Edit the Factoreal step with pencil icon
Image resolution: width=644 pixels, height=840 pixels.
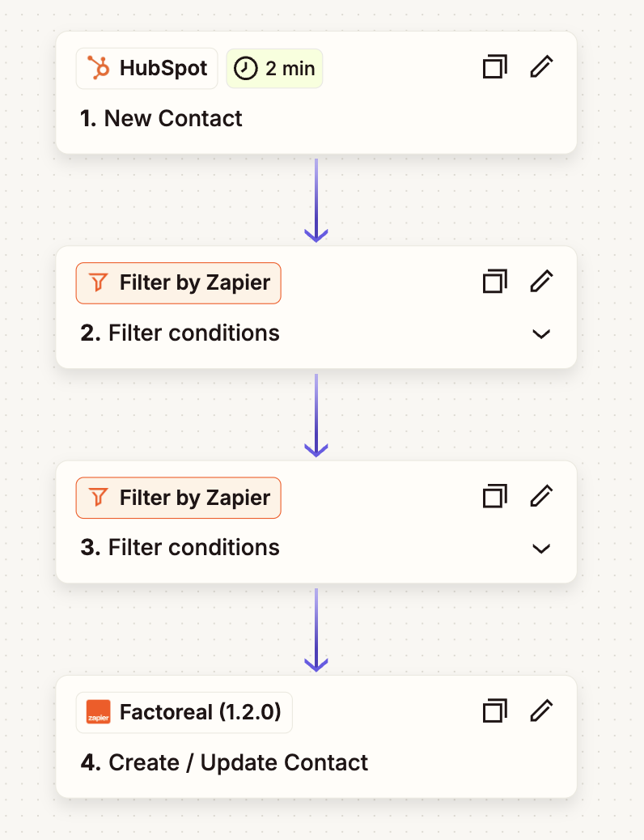[541, 712]
